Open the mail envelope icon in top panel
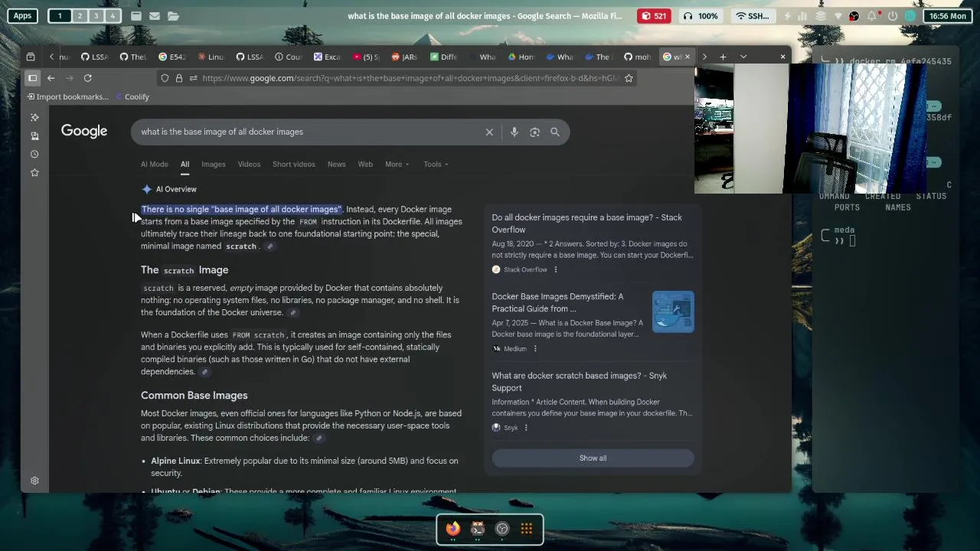980x551 pixels. tap(155, 15)
